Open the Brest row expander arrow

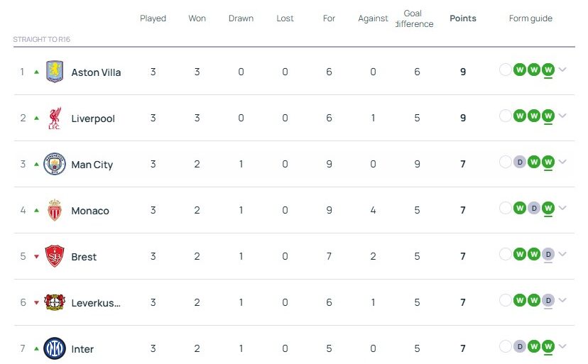(x=563, y=254)
